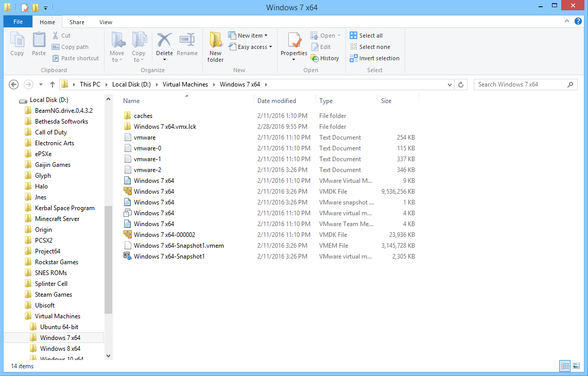Select Minecraft Server in the tree

pyautogui.click(x=57, y=219)
